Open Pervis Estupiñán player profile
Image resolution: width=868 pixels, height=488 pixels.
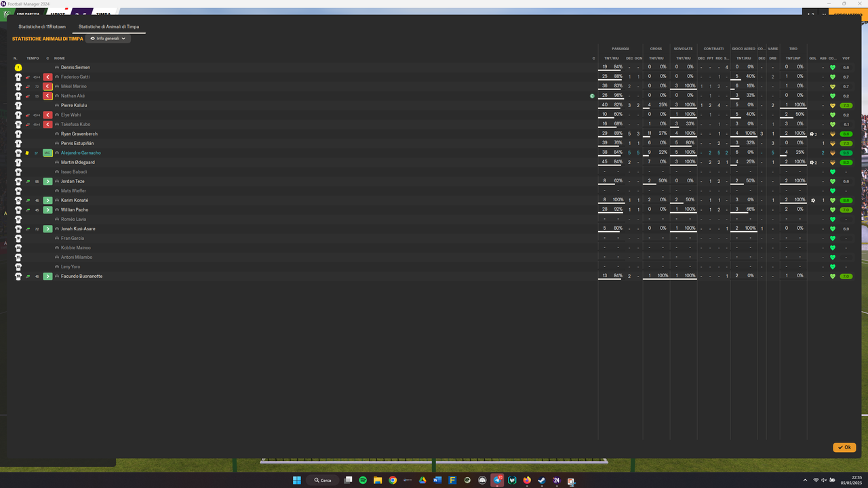(77, 144)
